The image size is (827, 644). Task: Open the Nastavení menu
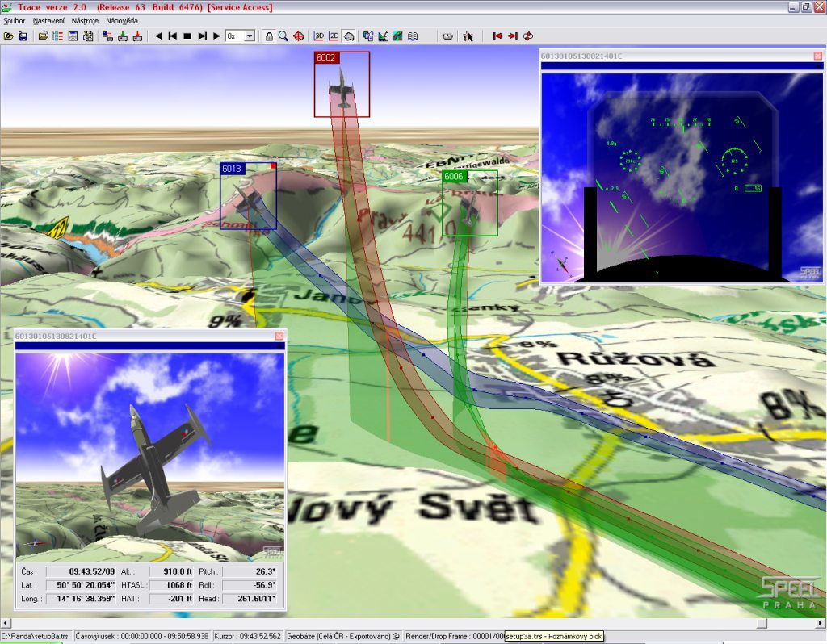tap(49, 20)
